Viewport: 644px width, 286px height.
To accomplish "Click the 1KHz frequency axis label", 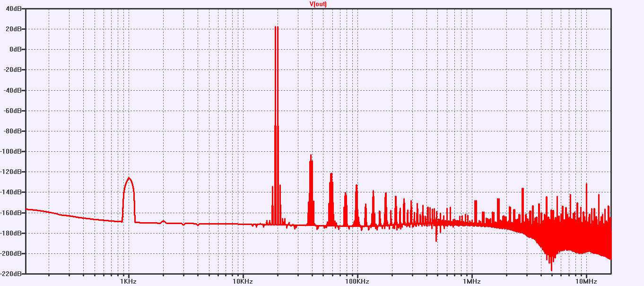I will 129,281.
